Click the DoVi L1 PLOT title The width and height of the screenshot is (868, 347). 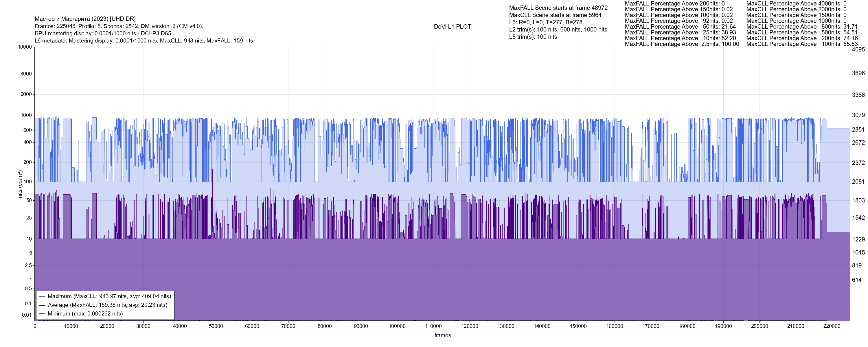coord(452,27)
